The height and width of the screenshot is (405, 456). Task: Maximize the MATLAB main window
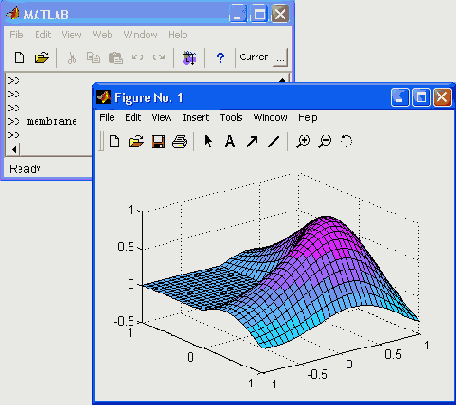coord(260,14)
